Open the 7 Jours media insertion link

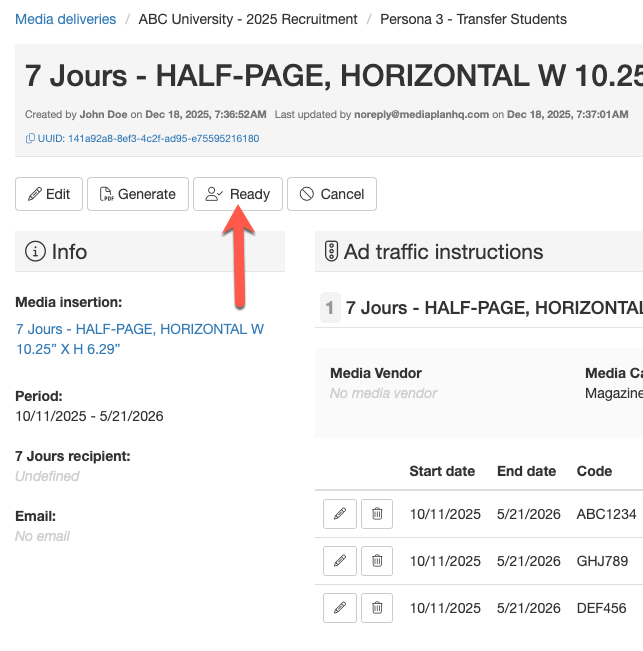point(139,339)
